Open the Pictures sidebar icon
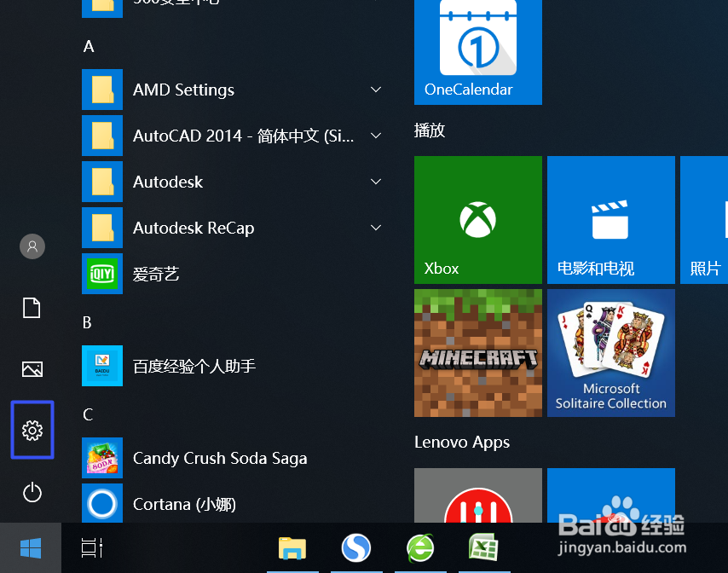 [32, 369]
